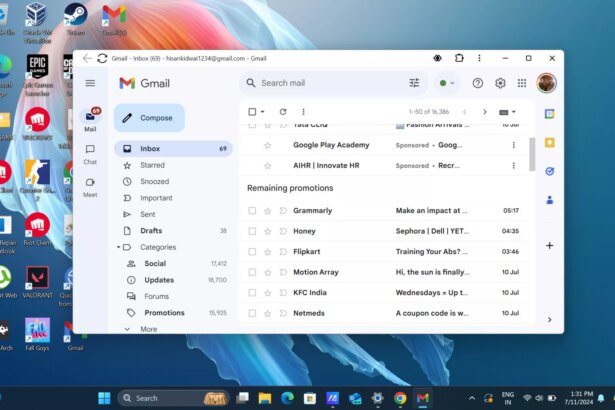Tick the checkbox for Grammarly email
Viewport: 615px width, 410px height.
(x=252, y=211)
